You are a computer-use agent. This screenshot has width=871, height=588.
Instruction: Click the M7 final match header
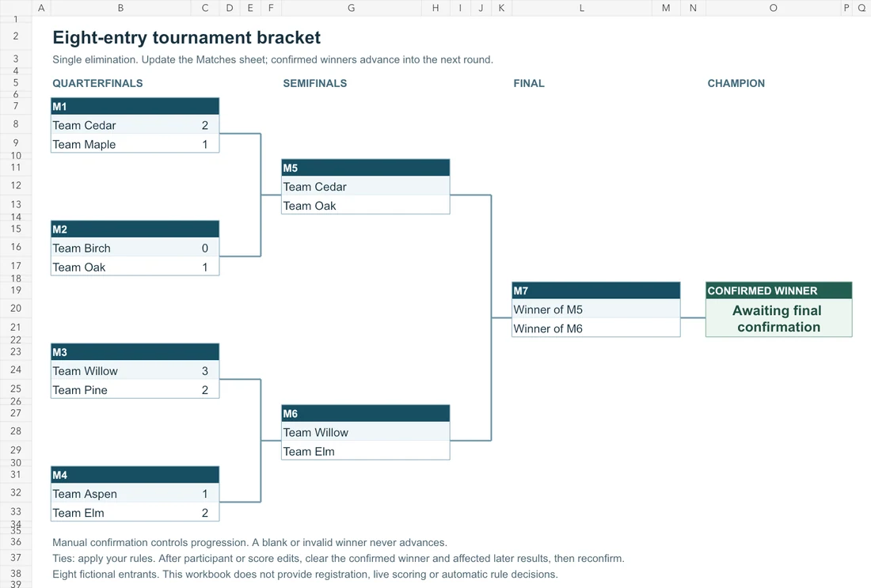(x=596, y=290)
